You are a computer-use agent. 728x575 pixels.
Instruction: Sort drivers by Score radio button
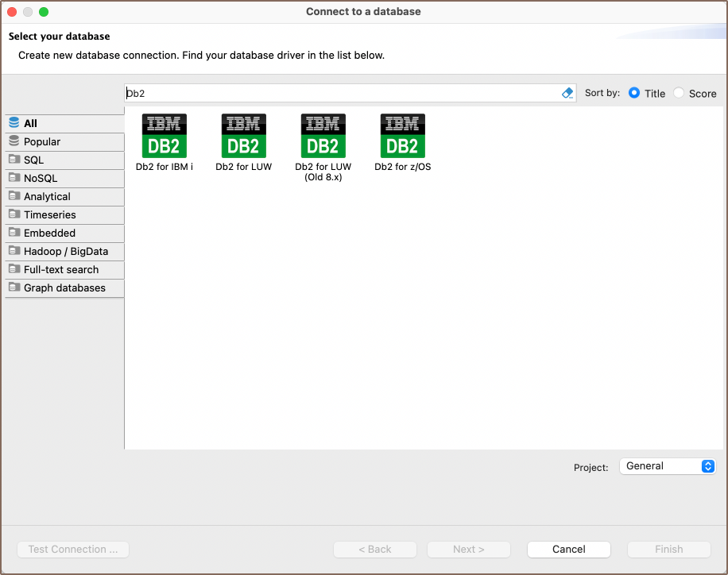coord(679,93)
